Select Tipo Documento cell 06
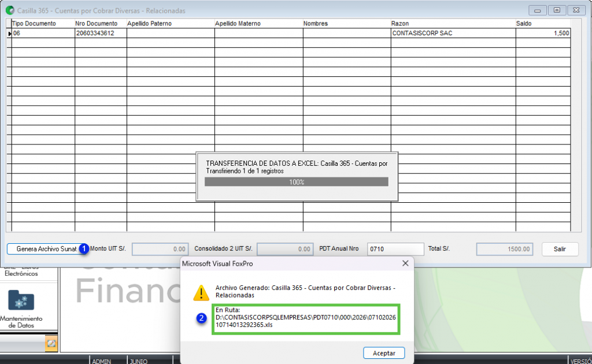 tap(43, 33)
